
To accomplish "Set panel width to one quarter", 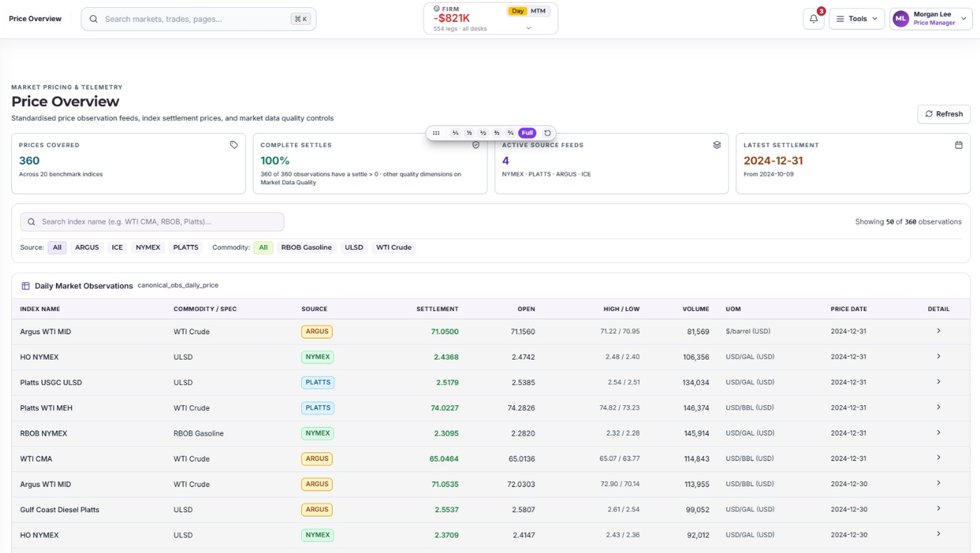I will point(456,133).
